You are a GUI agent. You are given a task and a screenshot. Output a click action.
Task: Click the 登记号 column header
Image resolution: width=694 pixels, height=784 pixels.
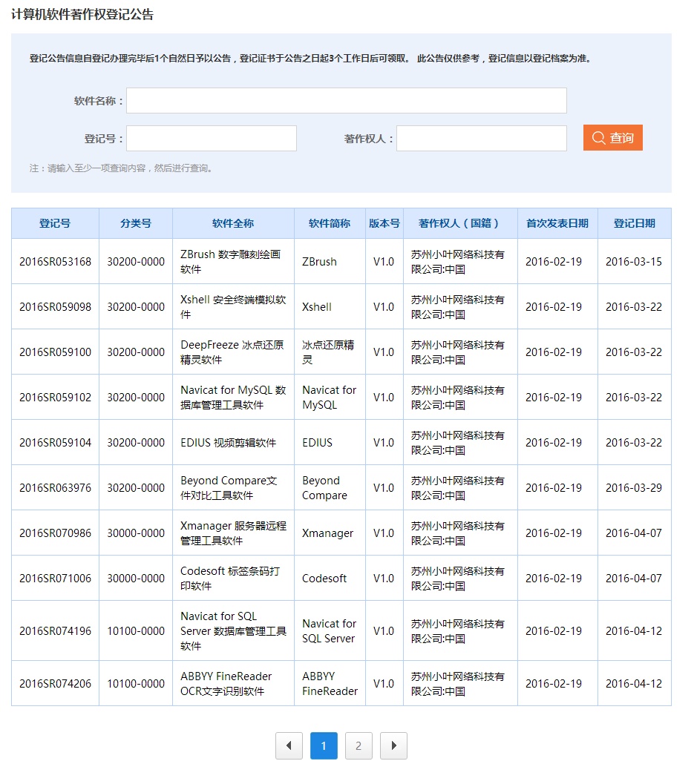pyautogui.click(x=55, y=223)
